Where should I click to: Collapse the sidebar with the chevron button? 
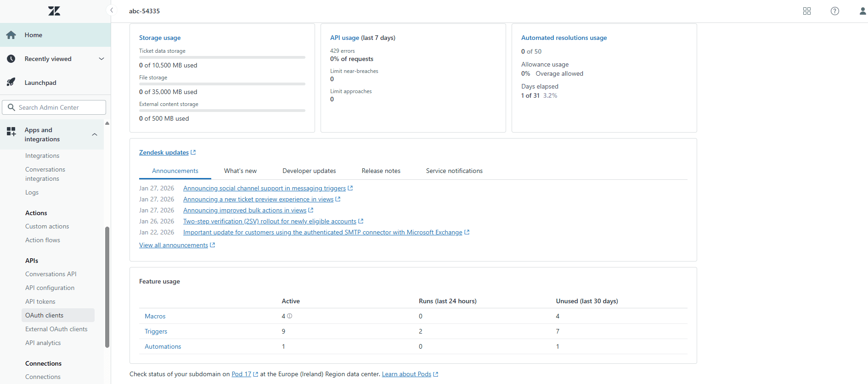click(112, 10)
